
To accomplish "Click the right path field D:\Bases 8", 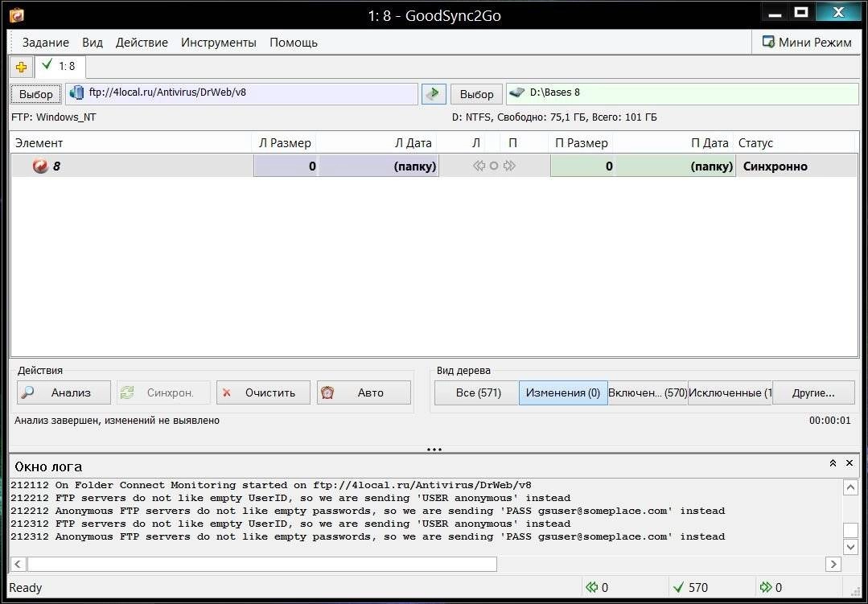I will 682,93.
